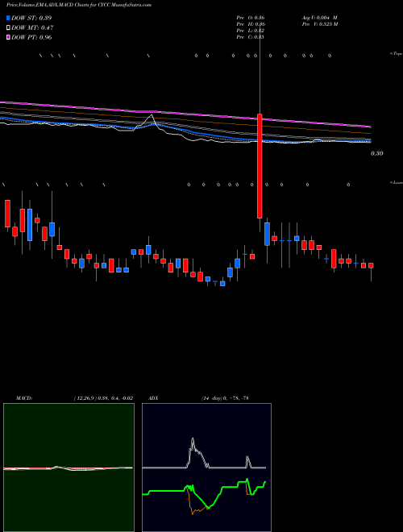Click the 'Pre V: 0.325 M' volume text
The image size is (403, 532).
[320, 24]
